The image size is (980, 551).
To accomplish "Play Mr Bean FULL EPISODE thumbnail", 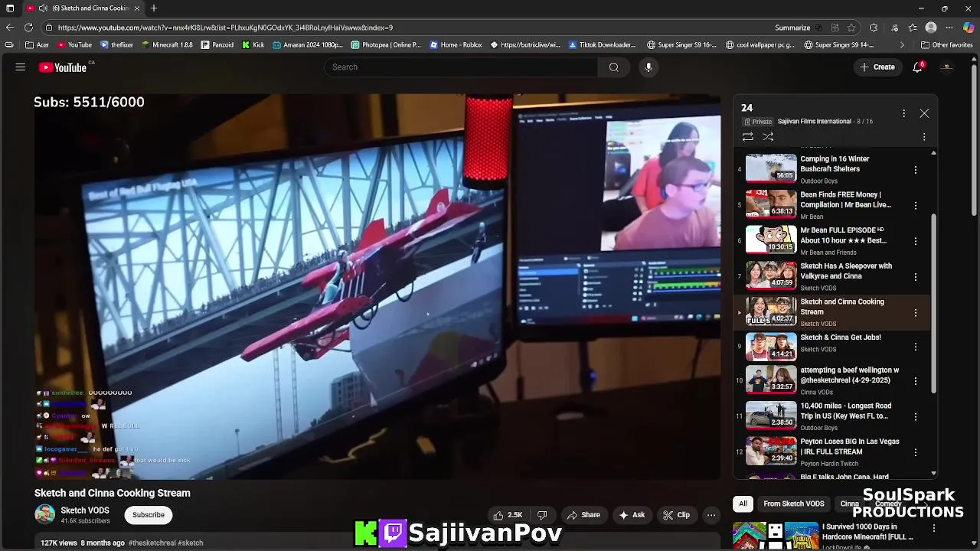I will coord(771,239).
